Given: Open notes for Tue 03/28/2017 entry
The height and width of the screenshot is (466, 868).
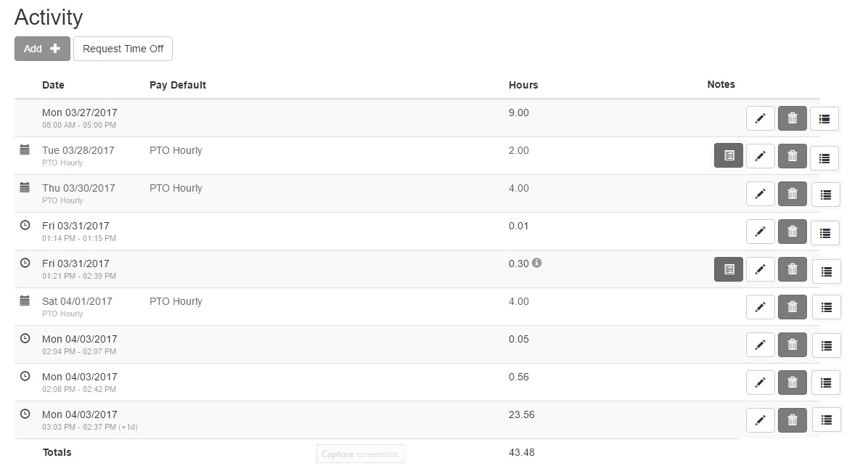Looking at the screenshot, I should (x=729, y=155).
